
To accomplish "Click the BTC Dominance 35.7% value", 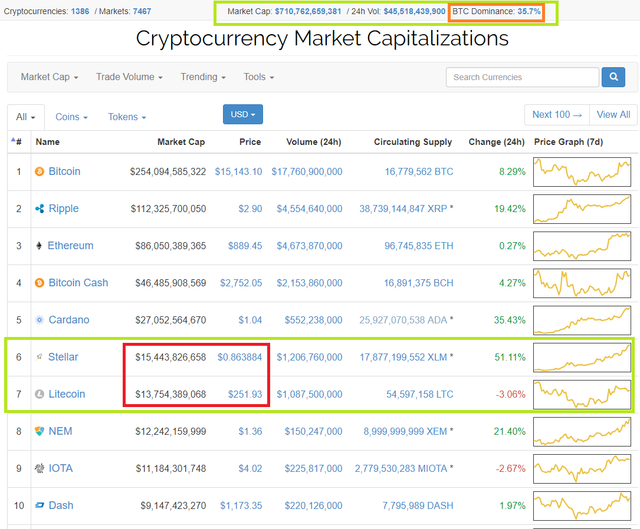I will point(529,11).
